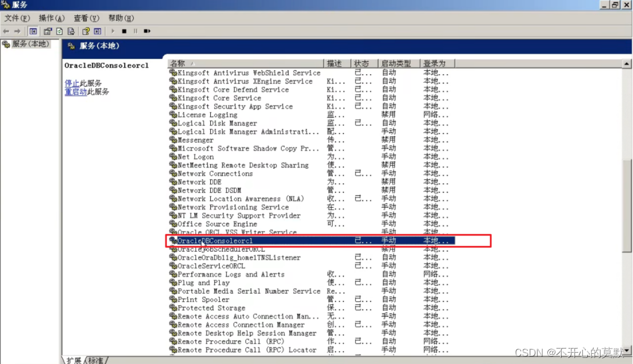The height and width of the screenshot is (364, 633).
Task: Click gear icon of Print Spooler service
Action: click(173, 299)
